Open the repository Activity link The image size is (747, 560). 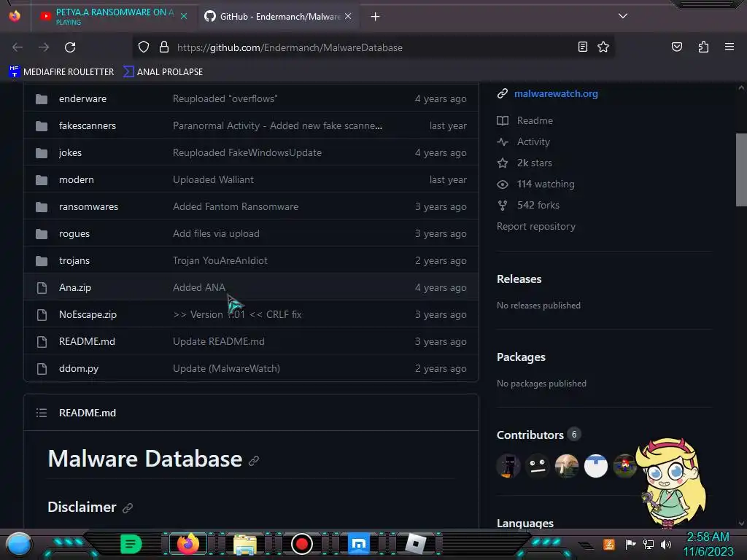(x=533, y=142)
